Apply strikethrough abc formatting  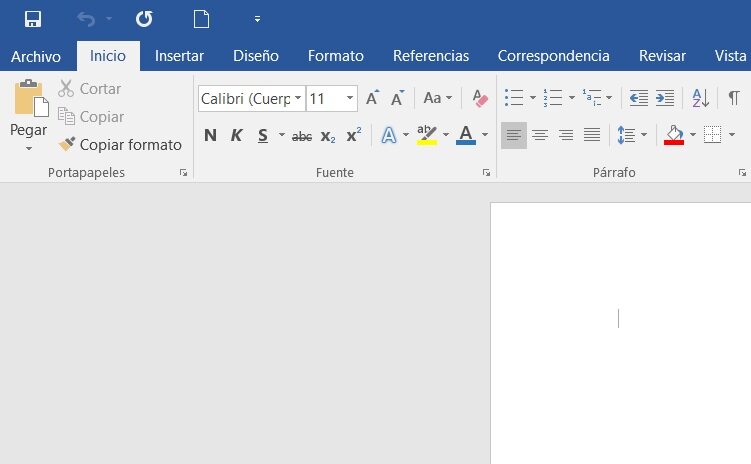coord(302,136)
